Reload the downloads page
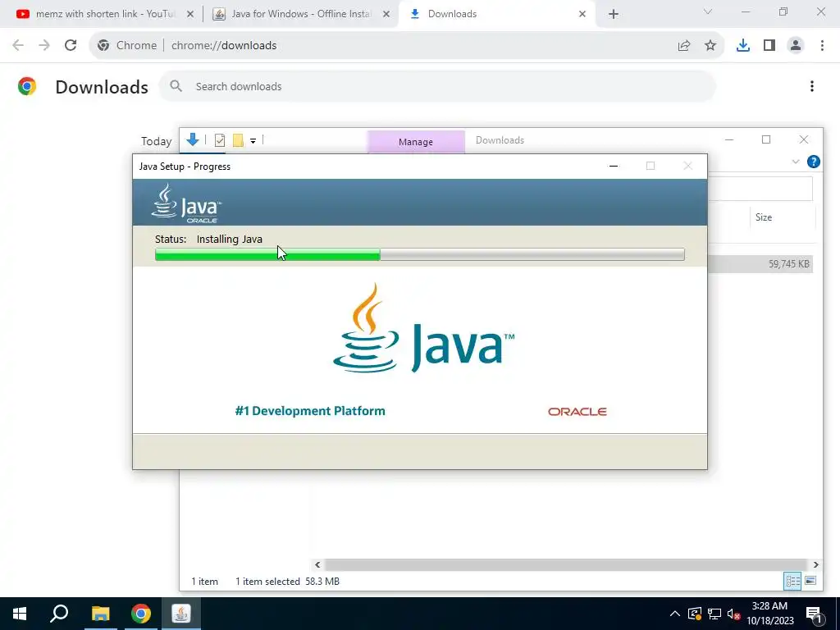Image resolution: width=840 pixels, height=630 pixels. click(x=71, y=46)
